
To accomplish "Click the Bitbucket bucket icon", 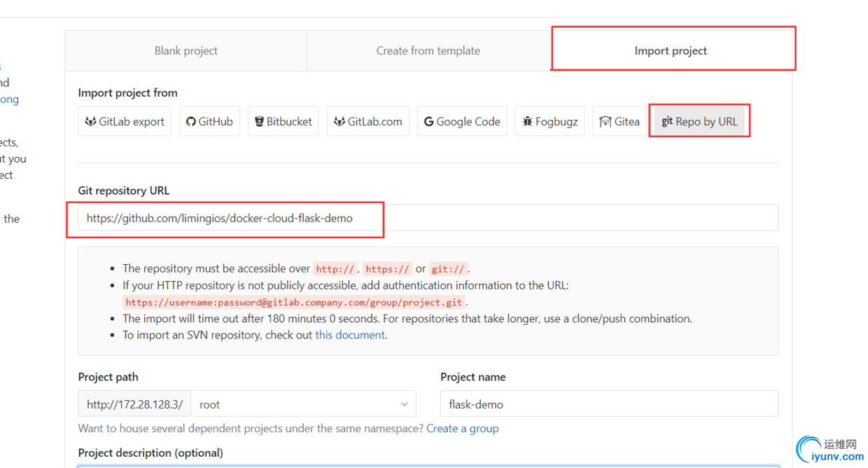I will point(259,121).
